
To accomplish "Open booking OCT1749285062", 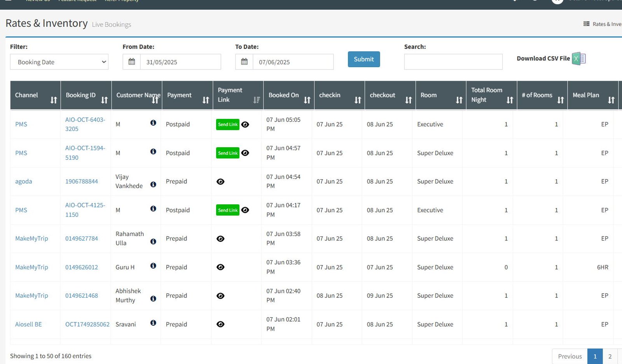I will [87, 324].
